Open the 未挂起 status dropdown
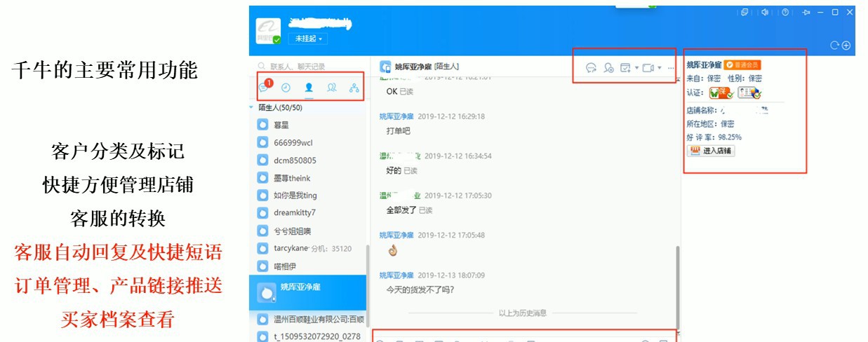Viewport: 868px width, 342px height. 307,39
